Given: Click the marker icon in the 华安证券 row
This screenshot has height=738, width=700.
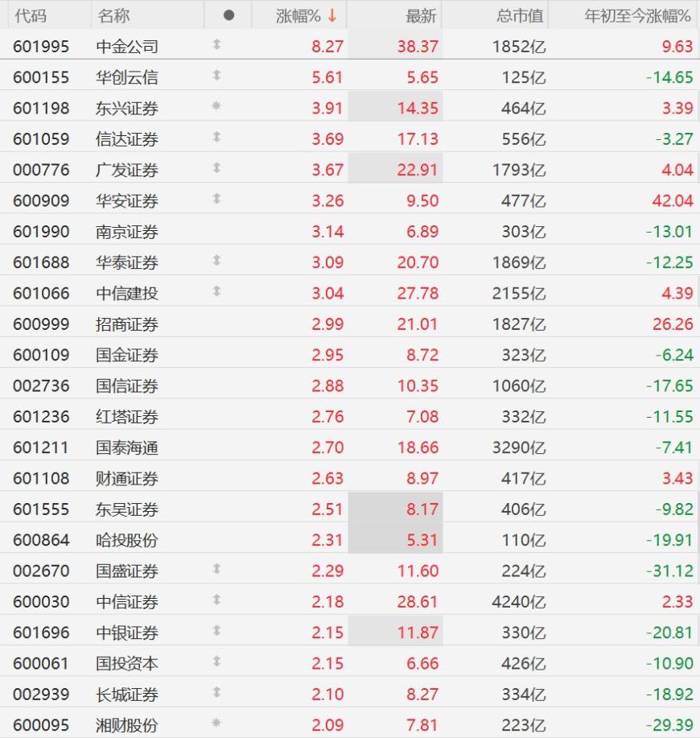Looking at the screenshot, I should tap(216, 199).
